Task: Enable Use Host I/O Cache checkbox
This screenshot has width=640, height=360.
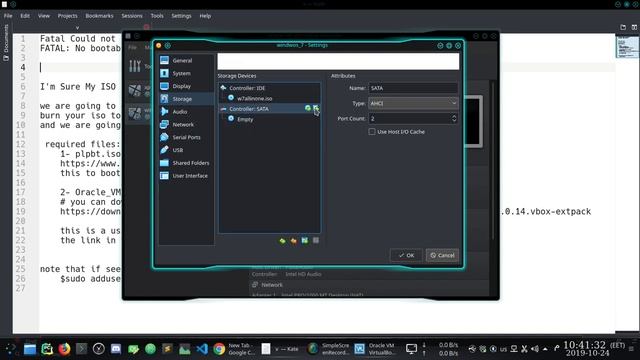Action: (x=372, y=131)
